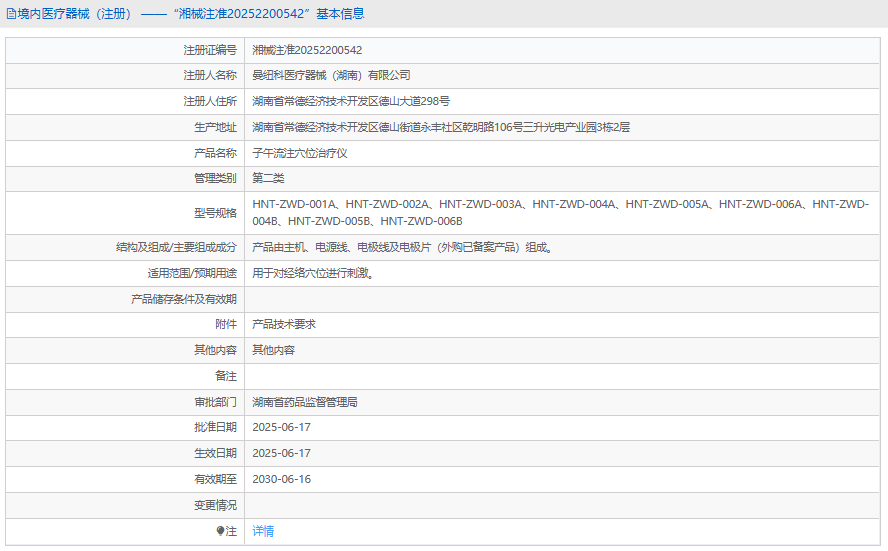
Task: Select the 第二类 management category value
Action: 268,178
